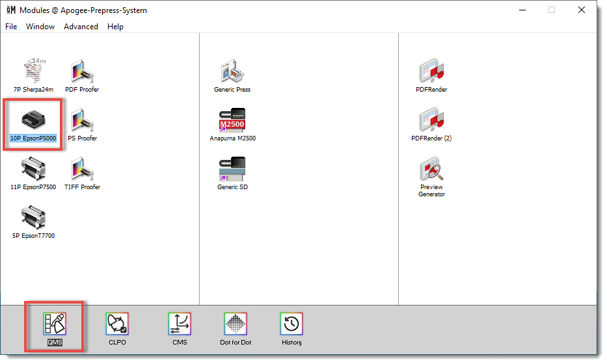Screen dimensions: 607x364
Task: Launch the QMS tool
Action: [x=55, y=324]
